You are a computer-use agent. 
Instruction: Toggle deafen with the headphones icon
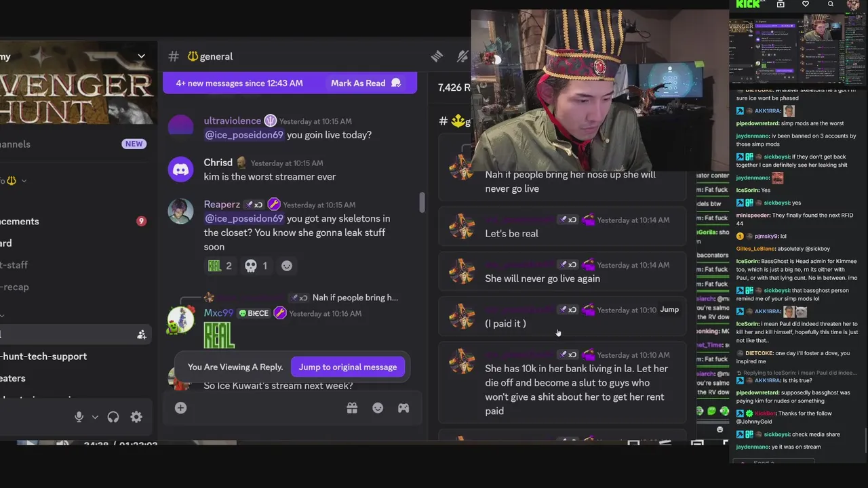pos(113,418)
